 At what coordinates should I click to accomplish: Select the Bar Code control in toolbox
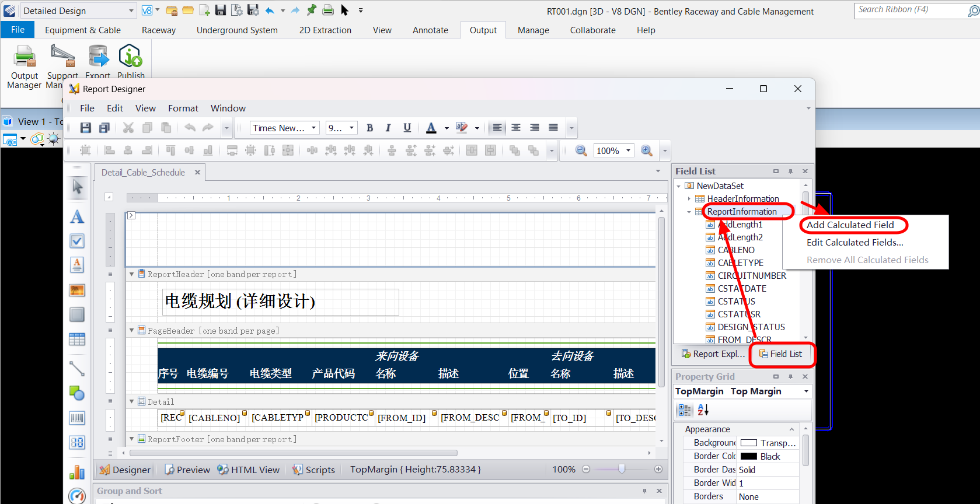pos(77,418)
